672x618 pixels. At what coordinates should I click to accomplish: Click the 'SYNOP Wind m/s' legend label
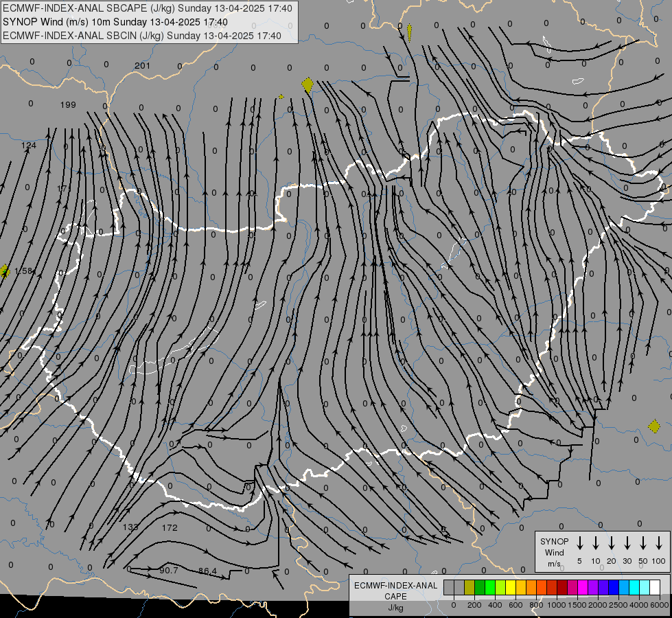point(554,552)
